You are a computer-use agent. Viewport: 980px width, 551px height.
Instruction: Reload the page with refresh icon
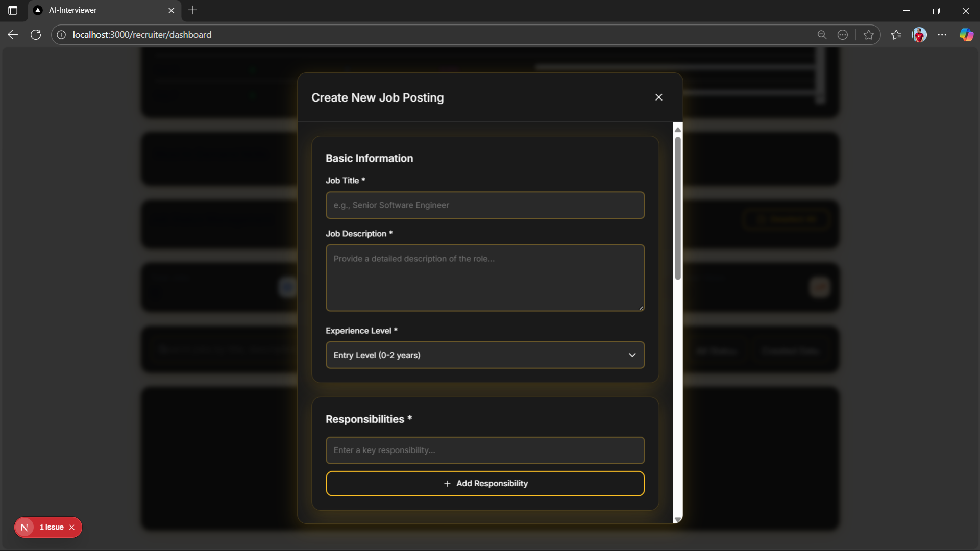(36, 35)
